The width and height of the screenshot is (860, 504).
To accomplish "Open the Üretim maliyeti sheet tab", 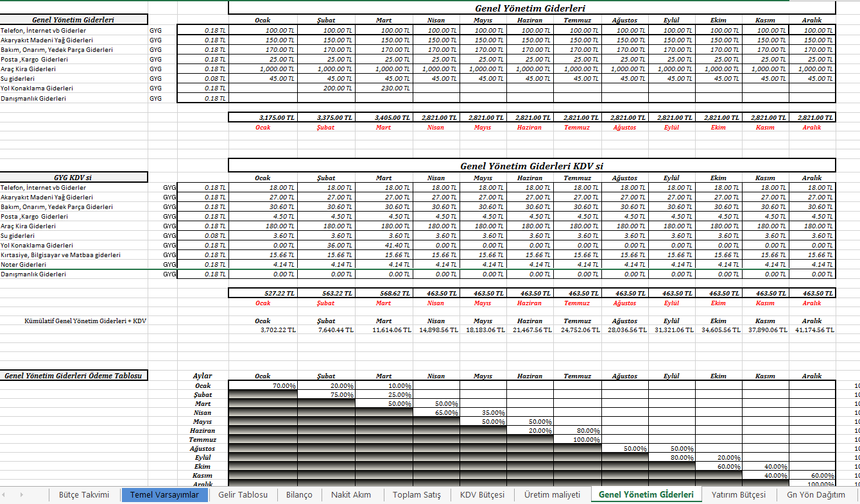I will pyautogui.click(x=552, y=495).
